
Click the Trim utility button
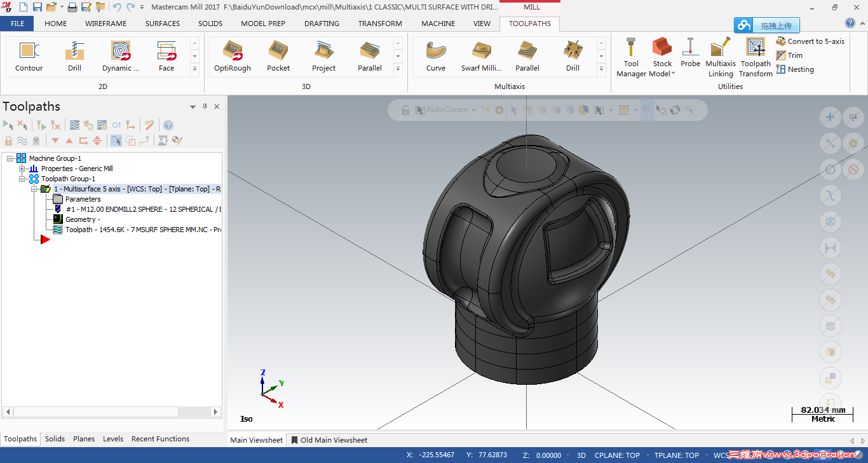(x=789, y=55)
